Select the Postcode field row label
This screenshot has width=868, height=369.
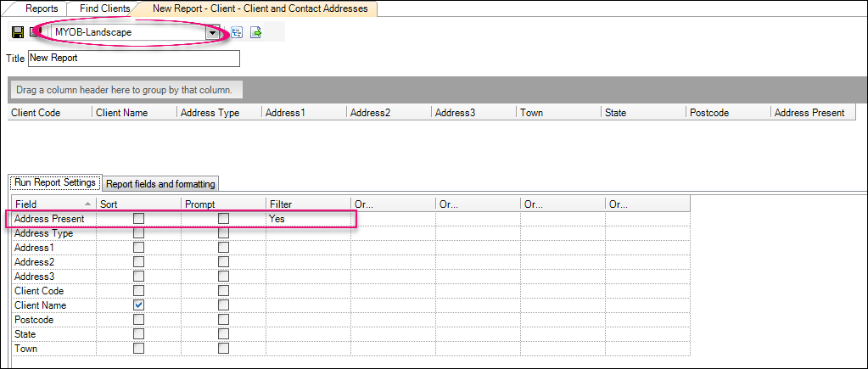click(34, 320)
